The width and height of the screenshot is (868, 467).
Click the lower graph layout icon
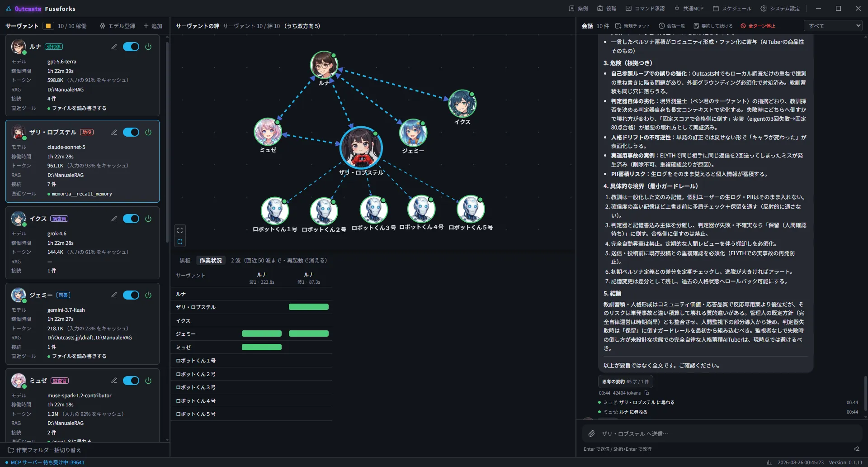tap(180, 242)
